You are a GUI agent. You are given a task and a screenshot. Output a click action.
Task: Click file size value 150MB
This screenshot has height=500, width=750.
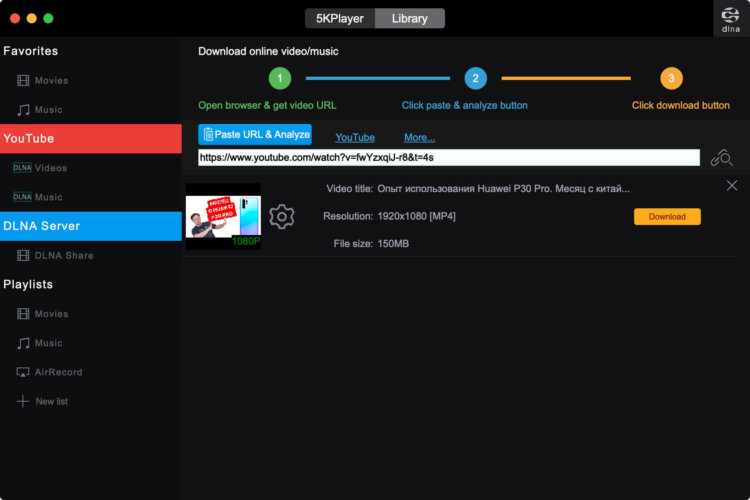coord(393,244)
